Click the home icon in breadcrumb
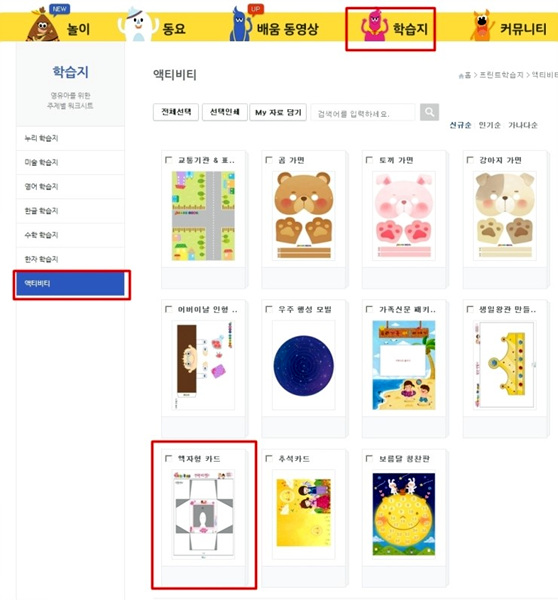The width and height of the screenshot is (558, 600). [x=461, y=76]
